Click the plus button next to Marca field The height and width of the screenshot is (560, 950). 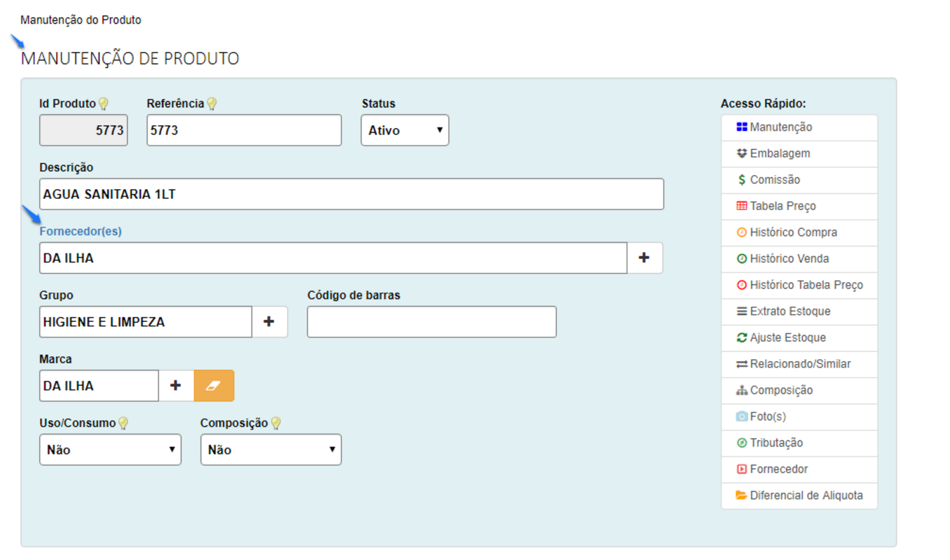pyautogui.click(x=176, y=386)
